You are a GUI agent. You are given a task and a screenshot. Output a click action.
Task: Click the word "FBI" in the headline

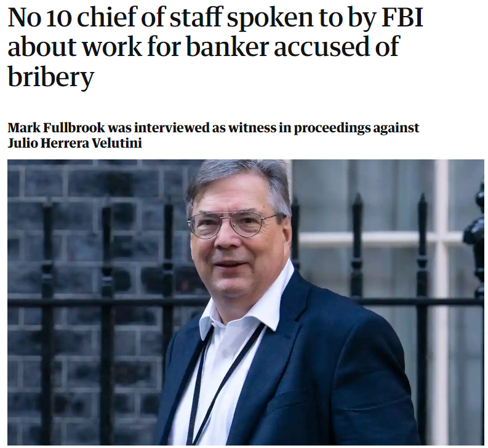(x=402, y=18)
